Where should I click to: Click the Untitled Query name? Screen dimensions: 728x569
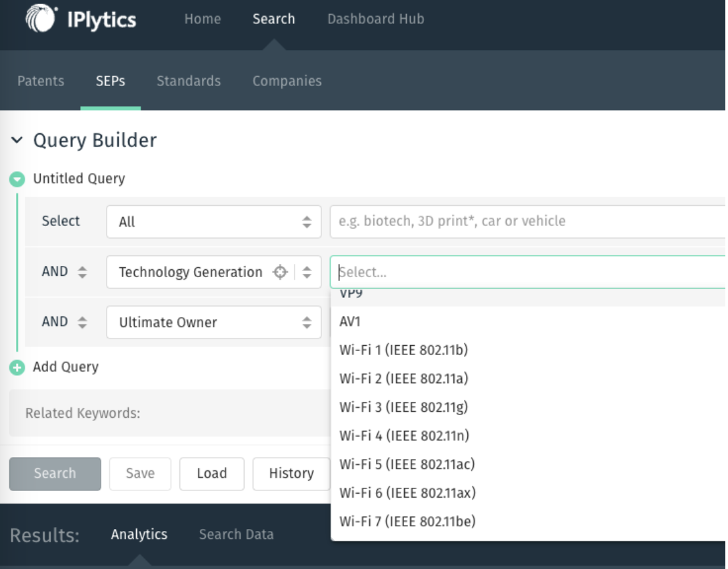click(79, 179)
